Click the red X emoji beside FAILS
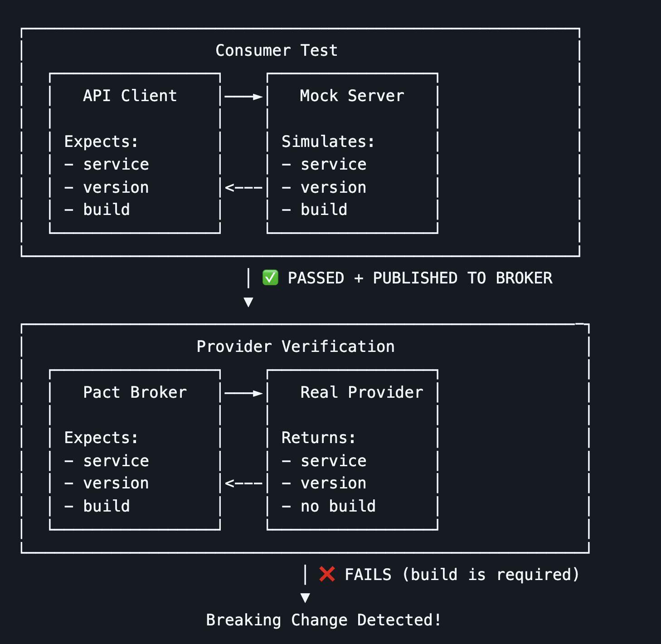Image resolution: width=661 pixels, height=644 pixels. point(327,574)
